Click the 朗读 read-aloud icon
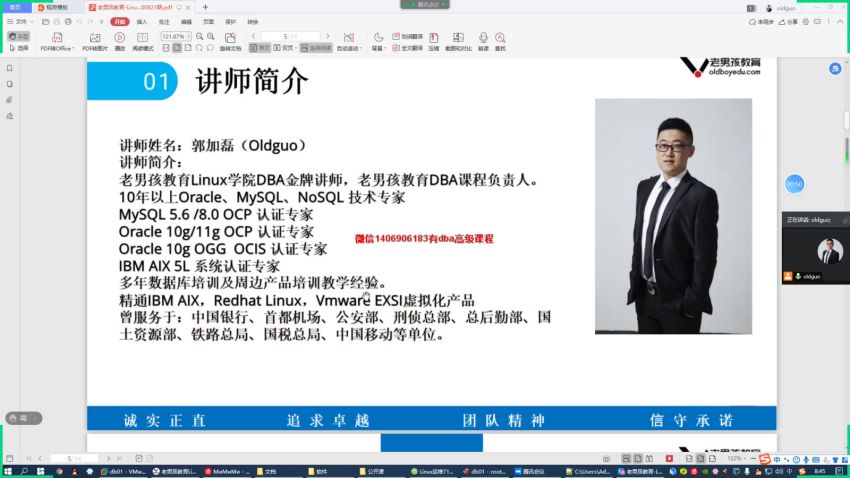This screenshot has height=478, width=850. pos(483,37)
